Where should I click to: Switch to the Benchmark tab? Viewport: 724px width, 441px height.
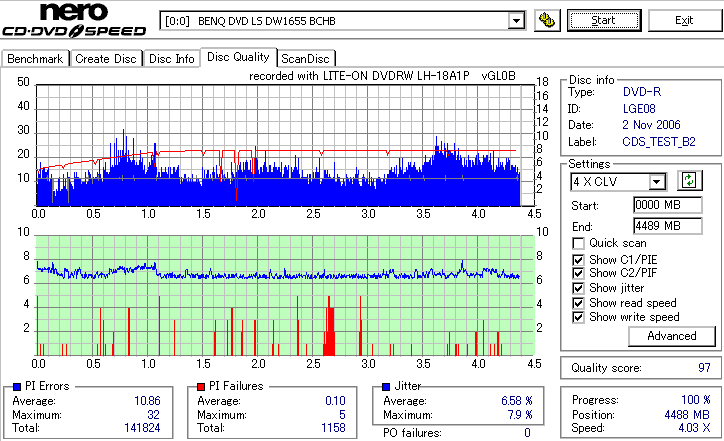tap(35, 59)
